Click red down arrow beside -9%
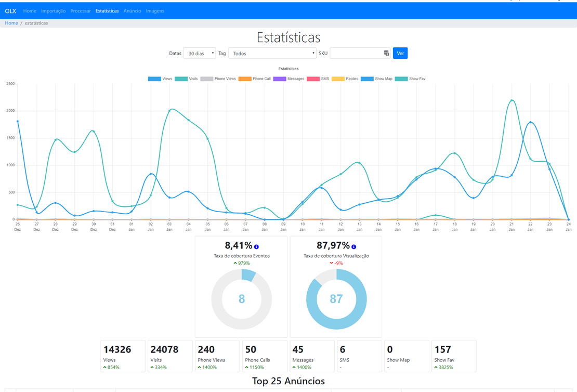The width and height of the screenshot is (577, 392). point(331,263)
